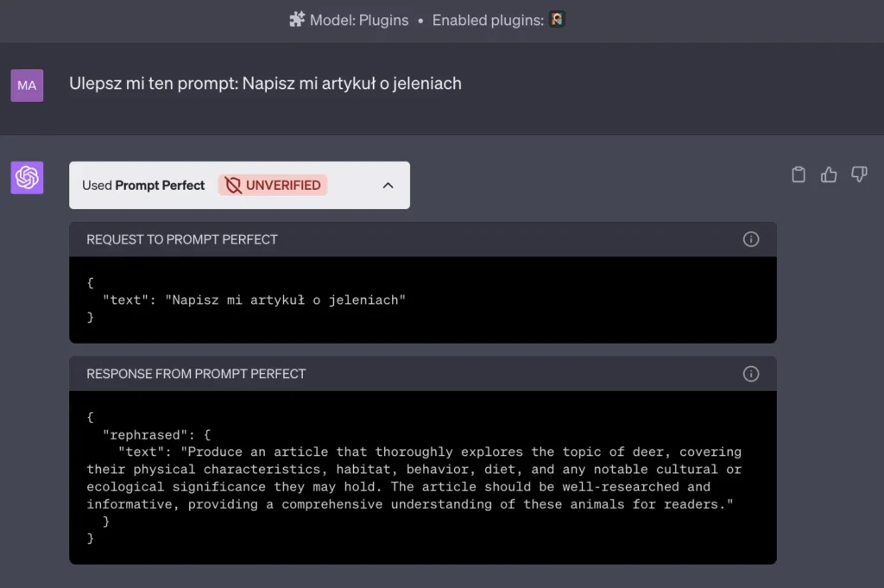Image resolution: width=884 pixels, height=588 pixels.
Task: Toggle thumbs down feedback on the response
Action: coord(859,174)
